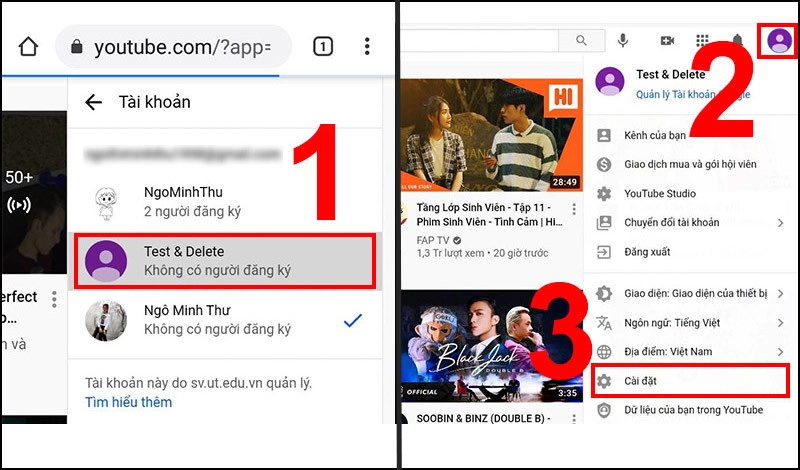The image size is (800, 470).
Task: Click the Ngôn ngữ: Tiếng Việt label
Action: (672, 323)
